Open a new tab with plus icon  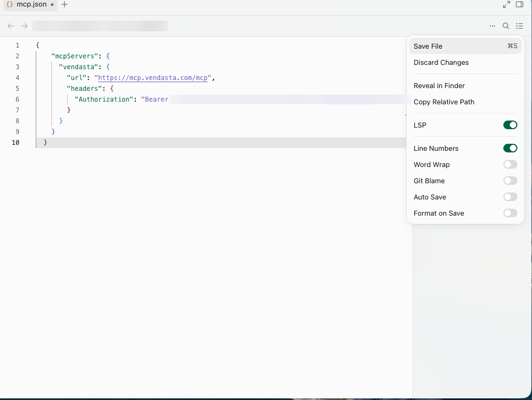tap(64, 4)
